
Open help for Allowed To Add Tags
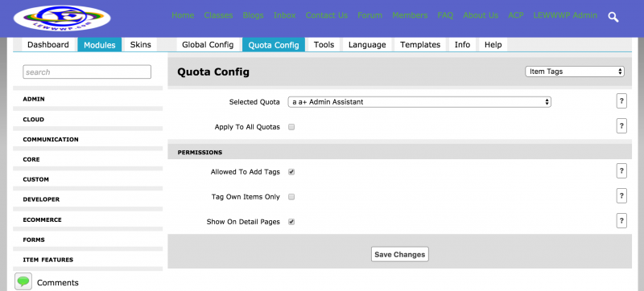coord(621,171)
